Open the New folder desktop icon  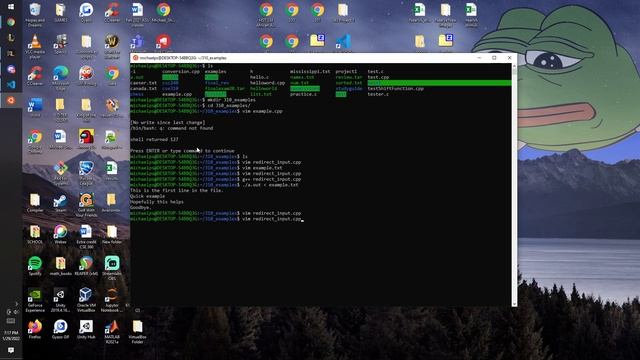(x=112, y=234)
